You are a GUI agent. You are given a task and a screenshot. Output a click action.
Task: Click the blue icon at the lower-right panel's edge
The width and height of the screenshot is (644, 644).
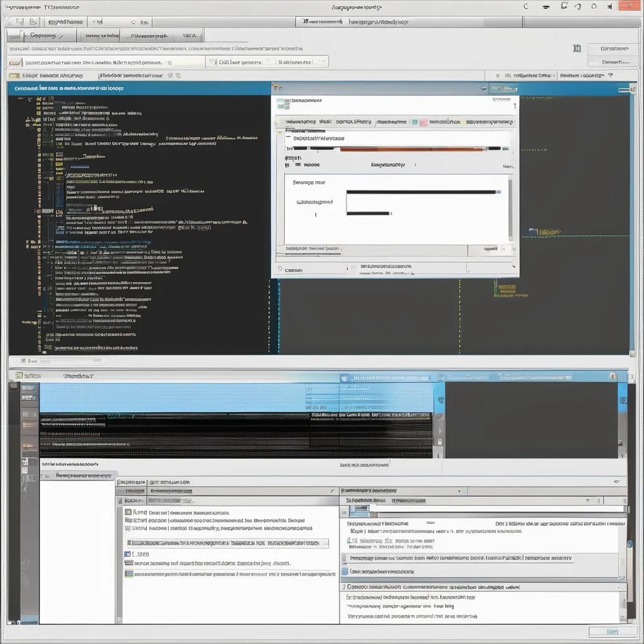(629, 544)
